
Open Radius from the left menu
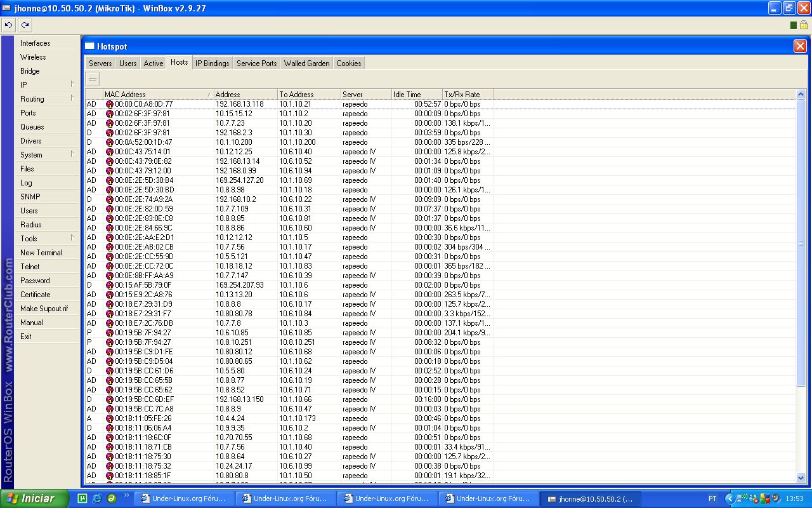[x=48, y=225]
